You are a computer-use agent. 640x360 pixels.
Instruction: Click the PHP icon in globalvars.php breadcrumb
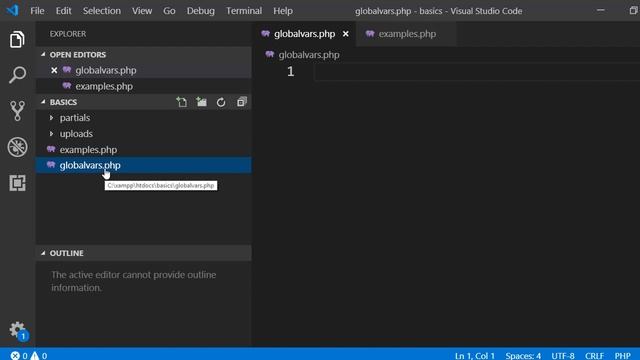coord(269,54)
